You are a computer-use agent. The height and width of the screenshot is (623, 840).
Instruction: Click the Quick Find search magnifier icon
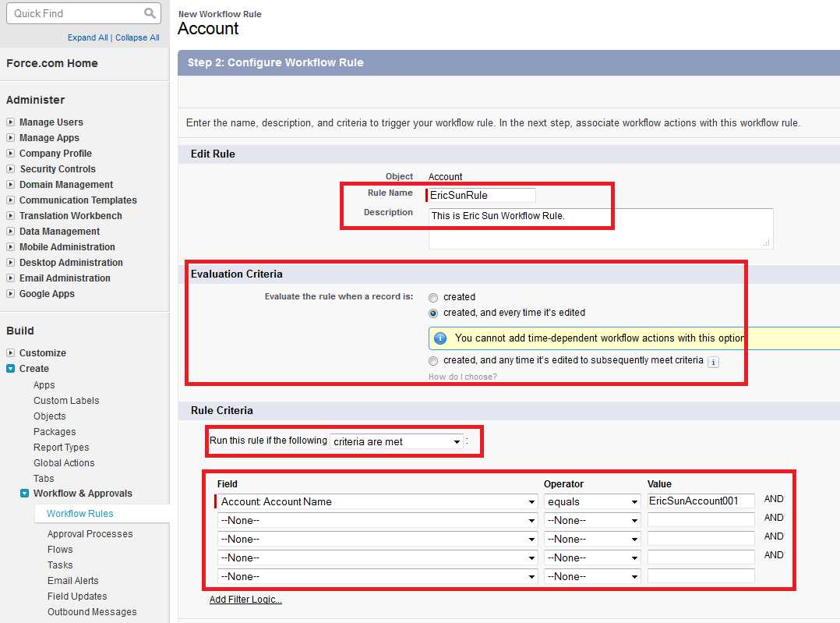pyautogui.click(x=150, y=13)
